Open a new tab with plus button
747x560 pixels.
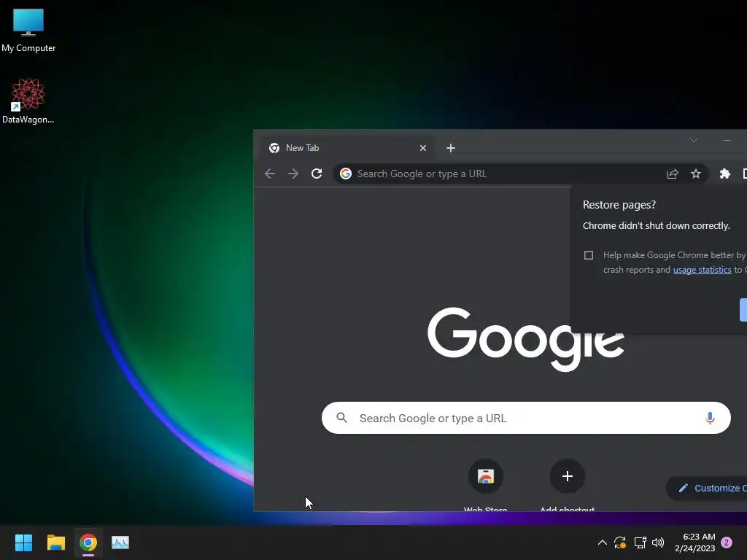[451, 148]
